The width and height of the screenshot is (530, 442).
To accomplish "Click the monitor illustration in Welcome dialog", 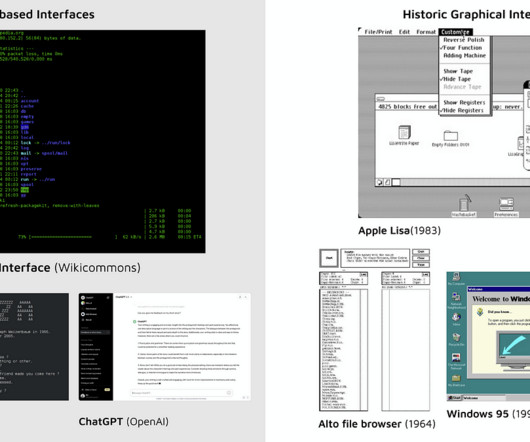I will 513,350.
